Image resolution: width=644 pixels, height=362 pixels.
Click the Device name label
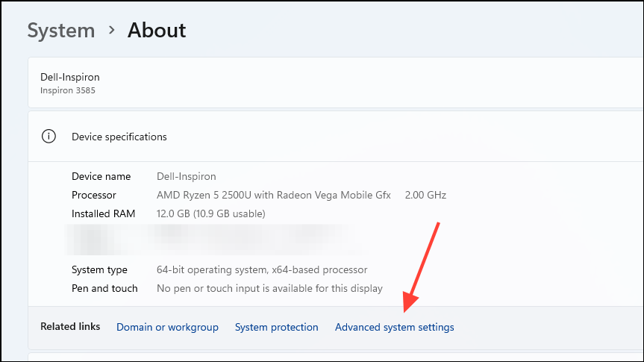101,176
